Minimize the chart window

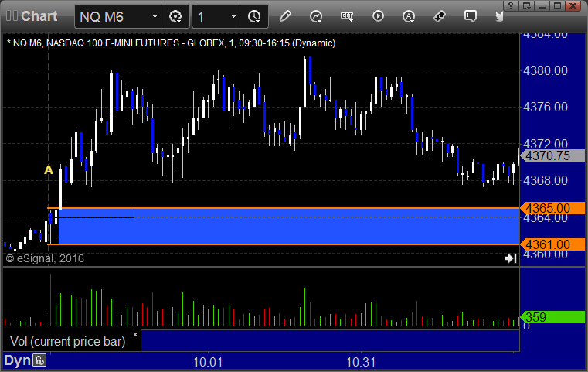click(x=542, y=5)
